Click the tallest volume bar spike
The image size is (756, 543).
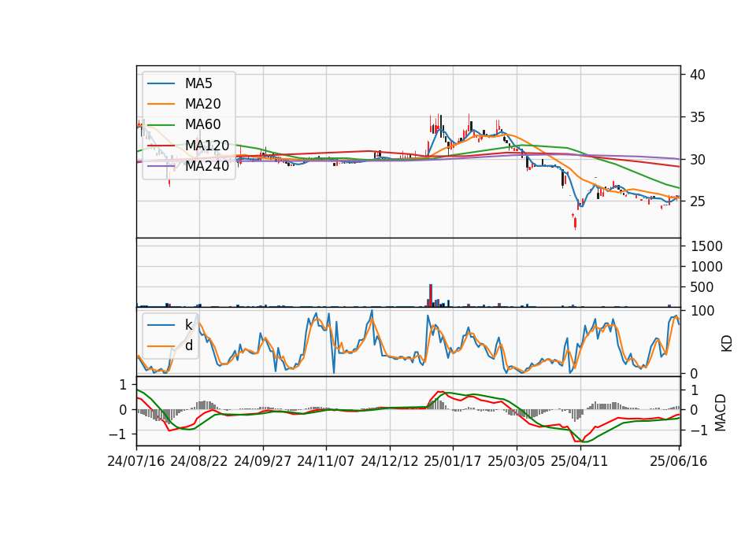[431, 295]
